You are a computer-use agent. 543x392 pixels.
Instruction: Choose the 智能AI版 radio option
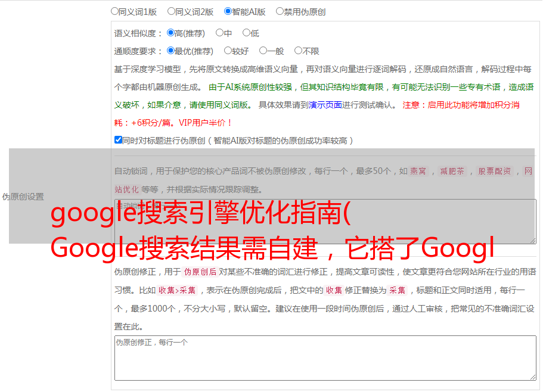(x=228, y=11)
